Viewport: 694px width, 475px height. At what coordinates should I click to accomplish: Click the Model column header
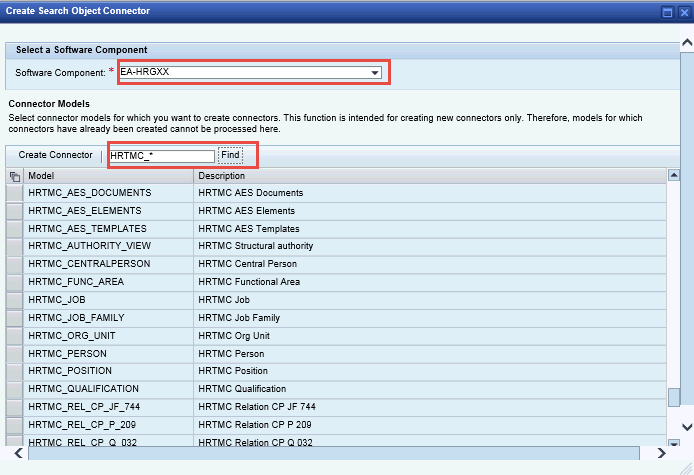[x=108, y=176]
